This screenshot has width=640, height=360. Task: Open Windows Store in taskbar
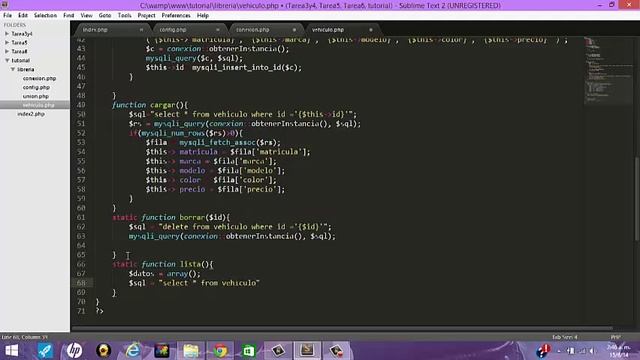[249, 351]
